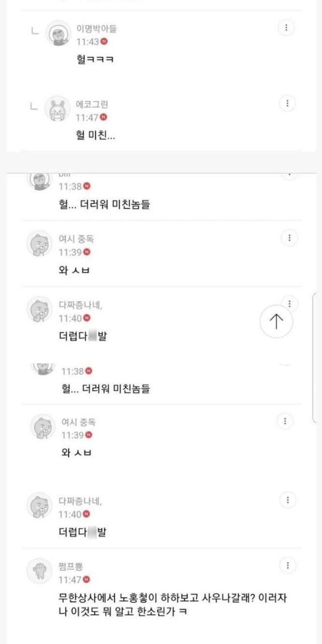Screen dimensions: 322x644
Task: Click the red N badge beside 11:43
Action: 104,42
